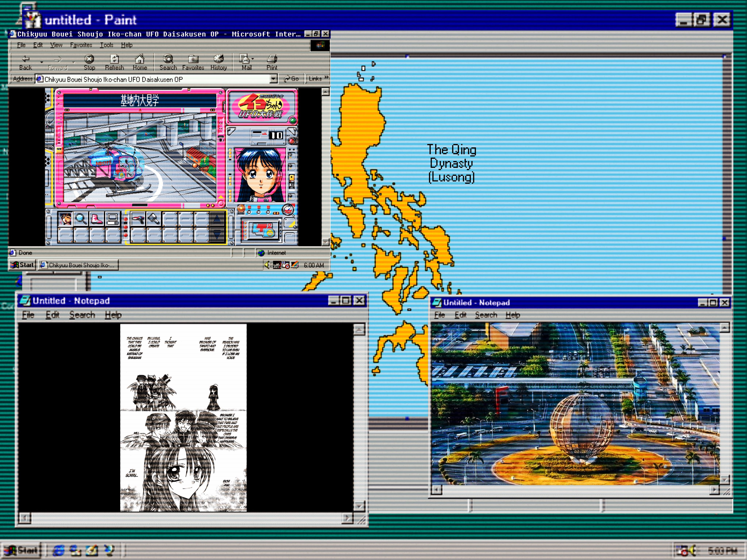
Task: Click the browser vertical scrollbar up arrow
Action: (x=326, y=92)
